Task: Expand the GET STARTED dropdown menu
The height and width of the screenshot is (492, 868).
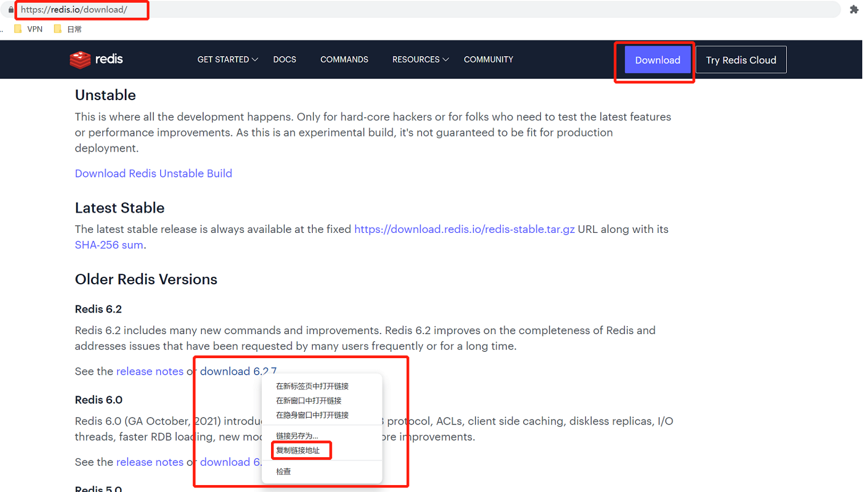Action: coord(228,59)
